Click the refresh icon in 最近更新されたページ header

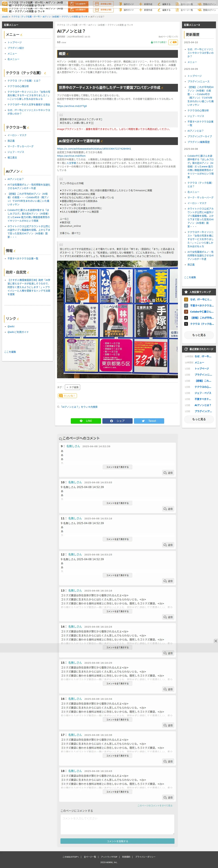coord(186,349)
